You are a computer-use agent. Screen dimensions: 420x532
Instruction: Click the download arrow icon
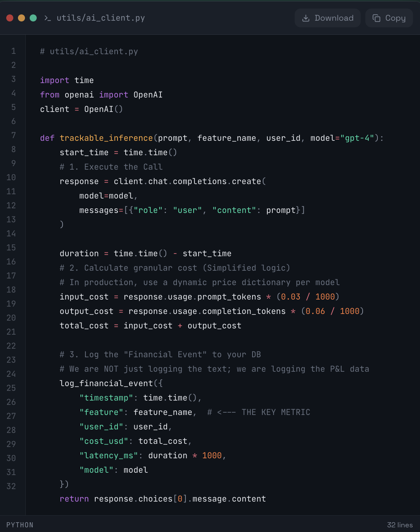pyautogui.click(x=306, y=18)
